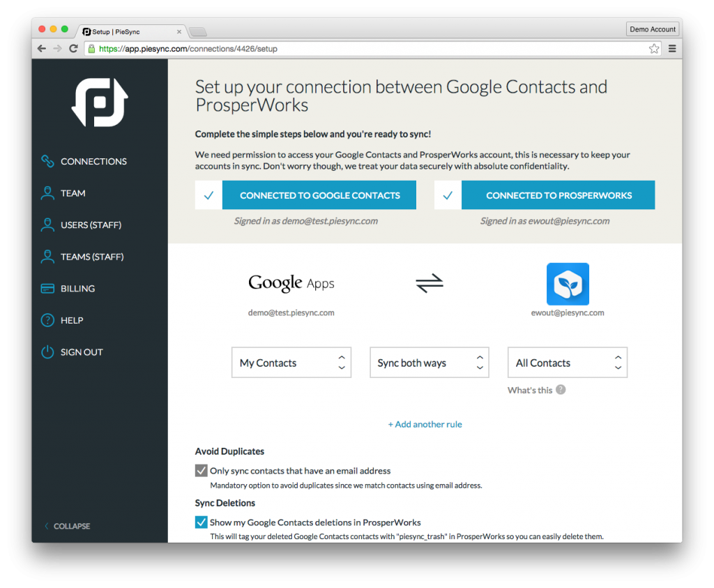Open the Connections sidebar item

[x=84, y=161]
